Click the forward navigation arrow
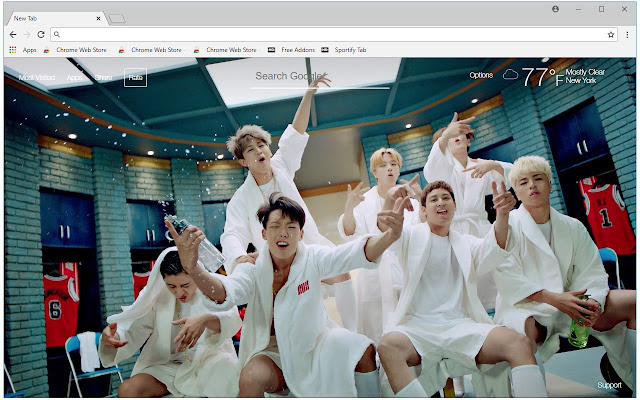 click(x=27, y=35)
